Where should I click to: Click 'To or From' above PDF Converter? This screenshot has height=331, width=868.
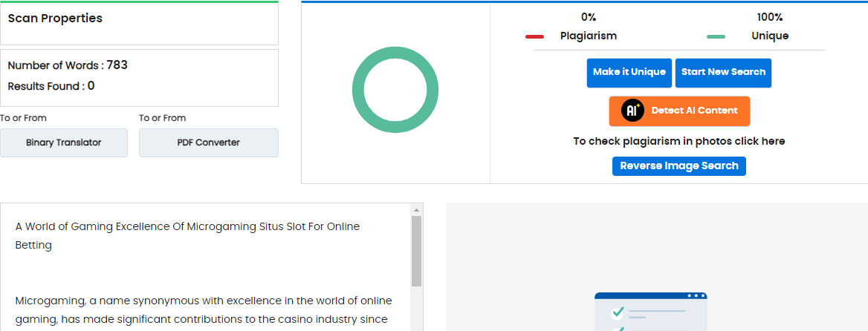pos(162,118)
